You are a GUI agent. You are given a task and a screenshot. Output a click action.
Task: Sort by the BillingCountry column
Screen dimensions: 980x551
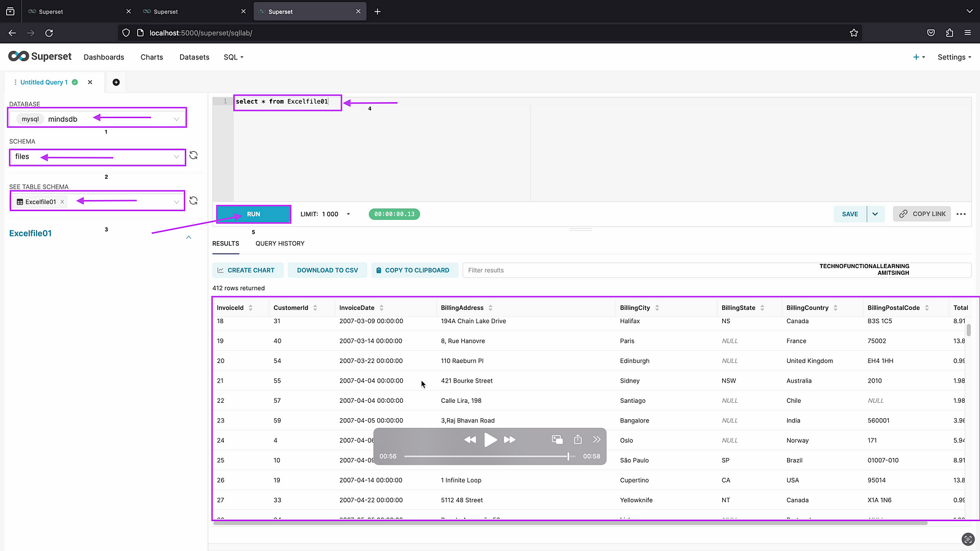(x=835, y=308)
